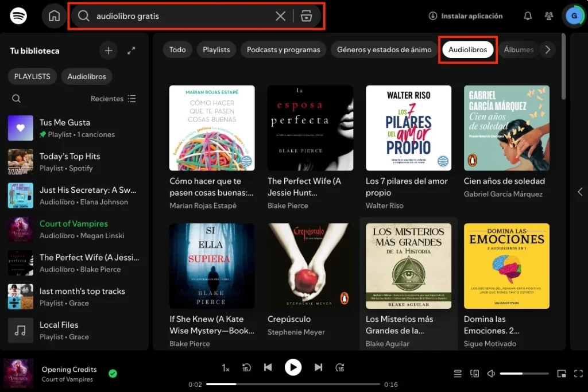Open the Browse icon in search bar
The image size is (588, 392).
click(x=306, y=15)
